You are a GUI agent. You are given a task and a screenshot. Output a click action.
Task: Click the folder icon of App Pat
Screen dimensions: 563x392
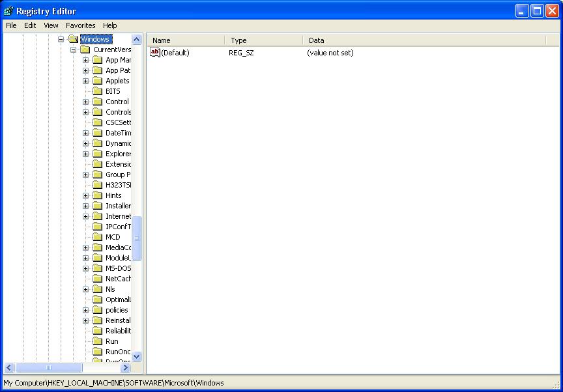(x=97, y=70)
